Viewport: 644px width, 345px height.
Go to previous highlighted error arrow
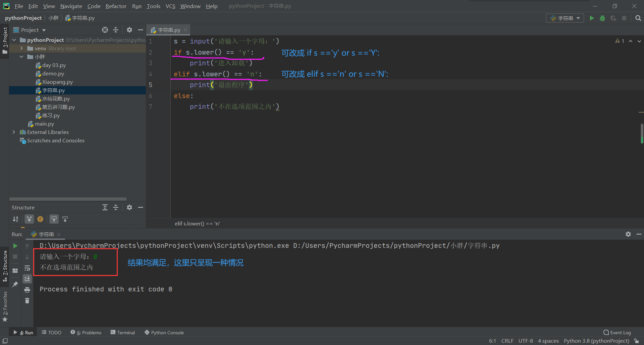[x=631, y=41]
